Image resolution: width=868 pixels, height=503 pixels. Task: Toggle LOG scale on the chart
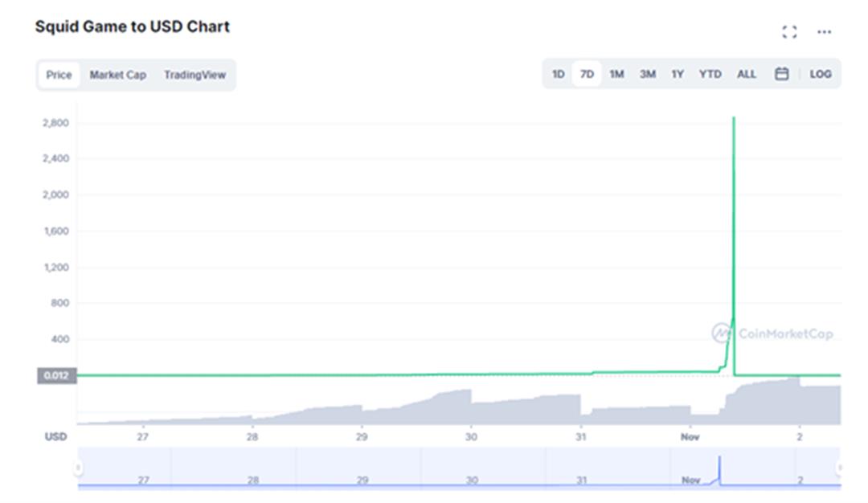click(x=821, y=74)
